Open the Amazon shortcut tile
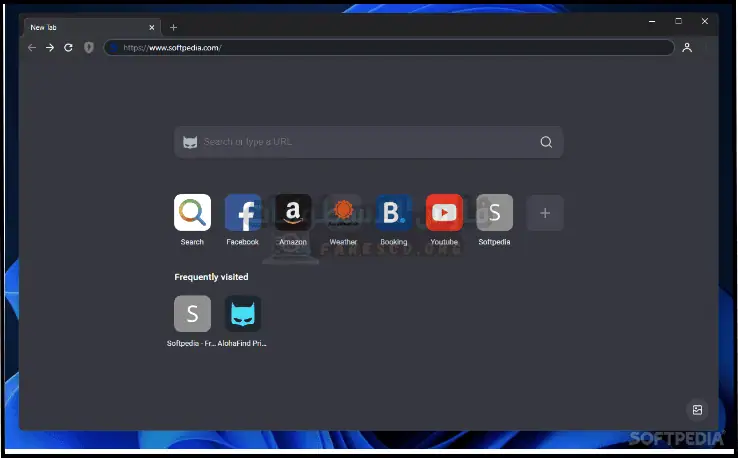This screenshot has width=738, height=458. [x=293, y=213]
